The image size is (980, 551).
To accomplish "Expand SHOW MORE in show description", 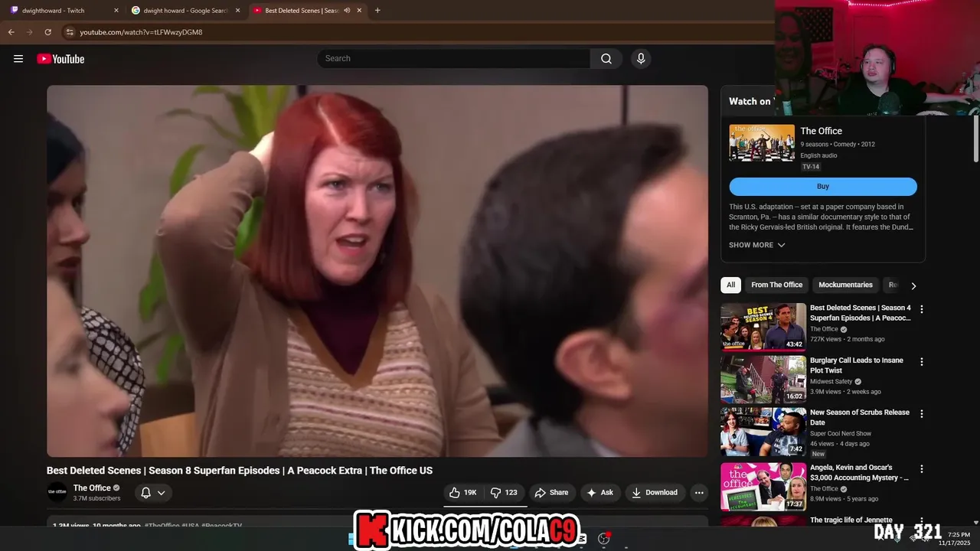I will [x=756, y=245].
